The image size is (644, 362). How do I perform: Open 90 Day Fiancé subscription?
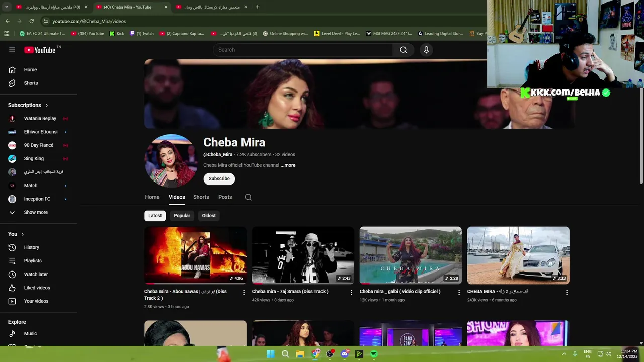pyautogui.click(x=39, y=145)
